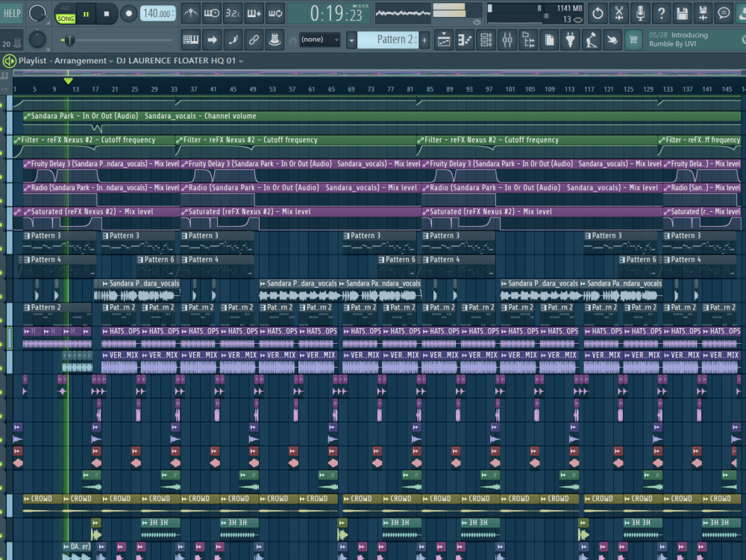Screen dimensions: 746x560
Task: Open the Channel rack icon
Action: click(486, 40)
